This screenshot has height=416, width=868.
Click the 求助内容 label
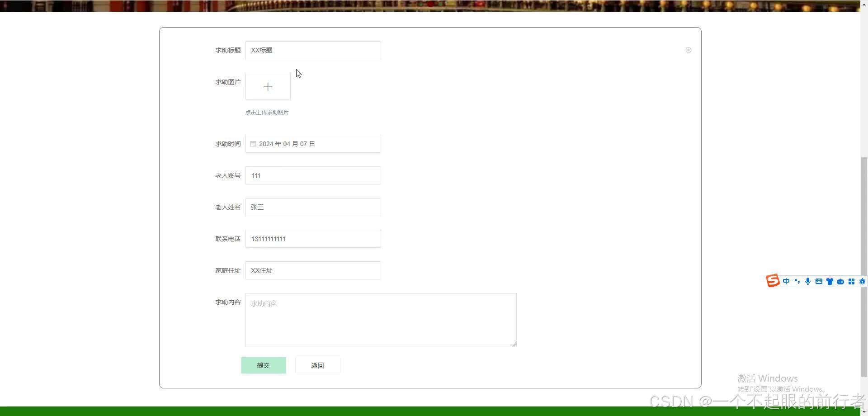pyautogui.click(x=228, y=302)
